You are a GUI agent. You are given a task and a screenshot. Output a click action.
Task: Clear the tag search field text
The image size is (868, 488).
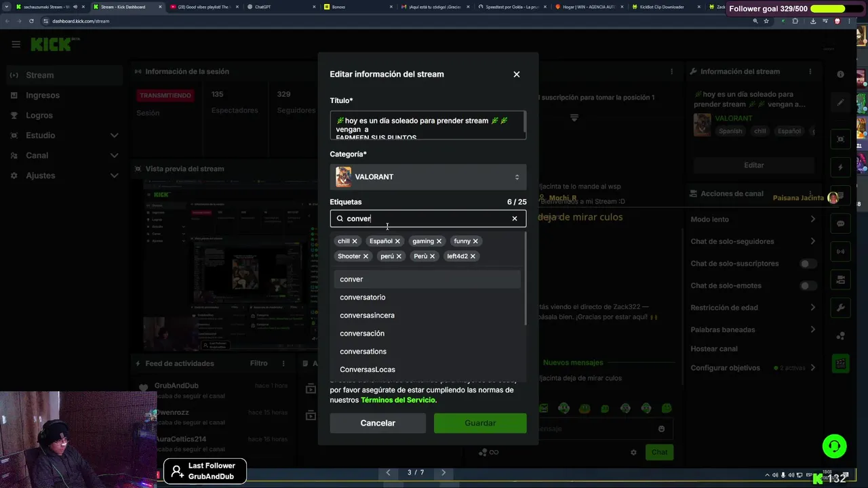(x=515, y=218)
